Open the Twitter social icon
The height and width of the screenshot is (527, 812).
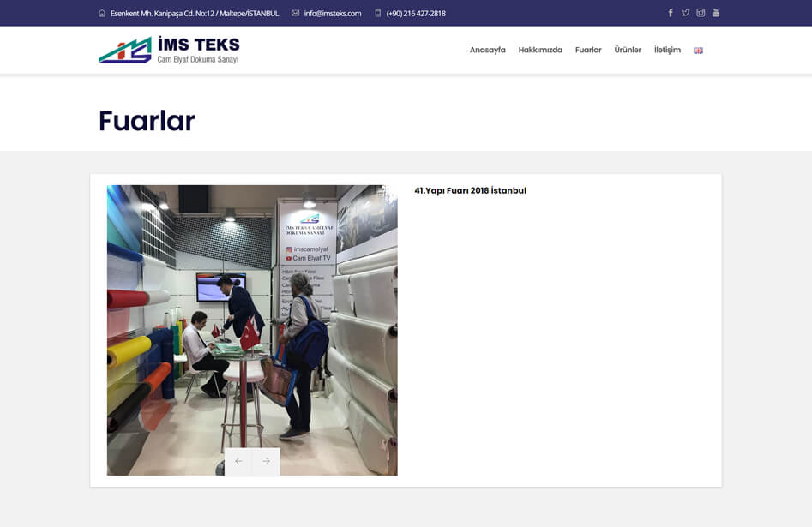pos(685,13)
